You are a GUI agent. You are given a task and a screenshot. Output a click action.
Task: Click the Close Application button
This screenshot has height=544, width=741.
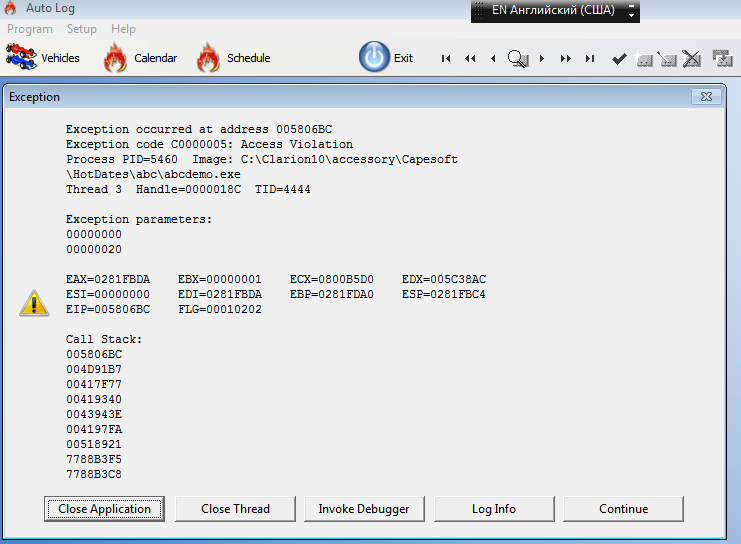pos(104,509)
